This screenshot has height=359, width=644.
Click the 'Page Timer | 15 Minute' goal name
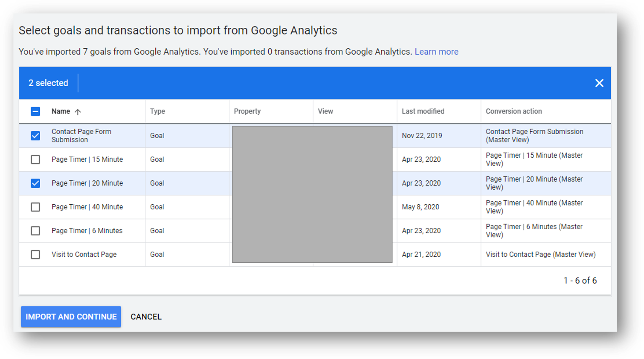[x=87, y=160]
